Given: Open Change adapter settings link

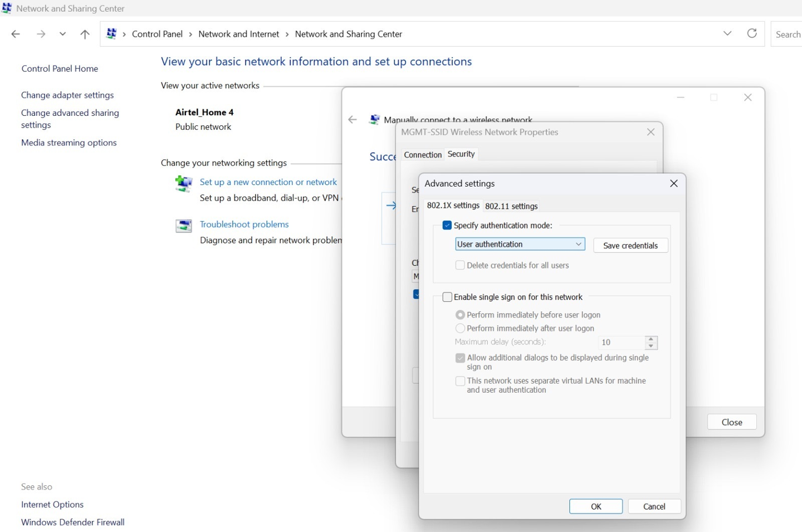Looking at the screenshot, I should 67,95.
